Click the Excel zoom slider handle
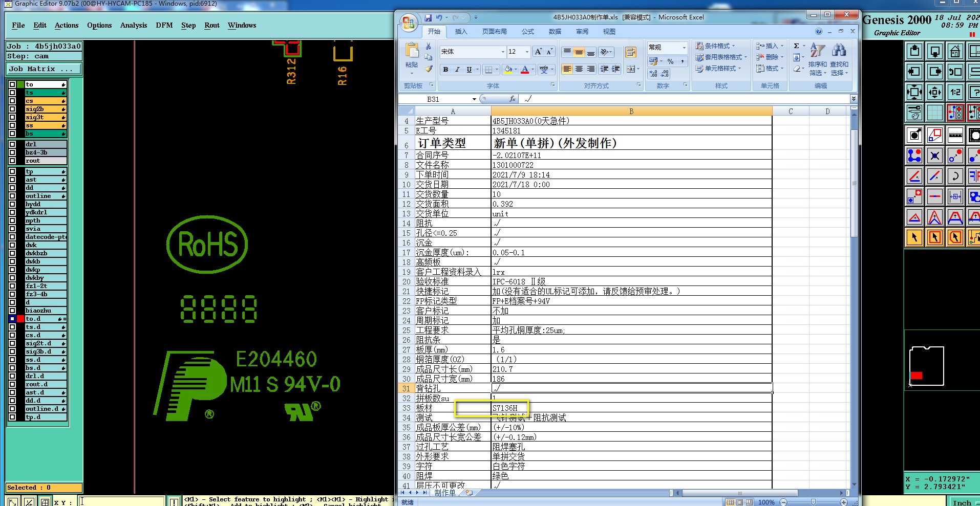This screenshot has height=506, width=980. [x=813, y=502]
